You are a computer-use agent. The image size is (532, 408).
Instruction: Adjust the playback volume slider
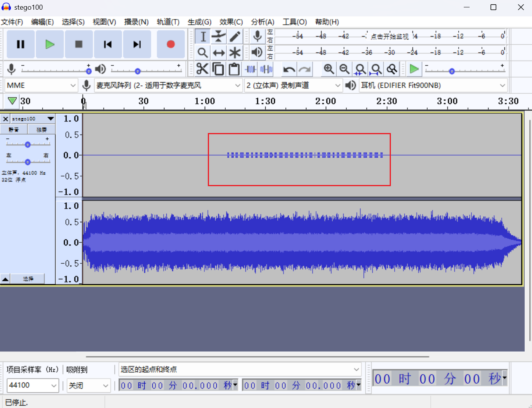pos(138,71)
